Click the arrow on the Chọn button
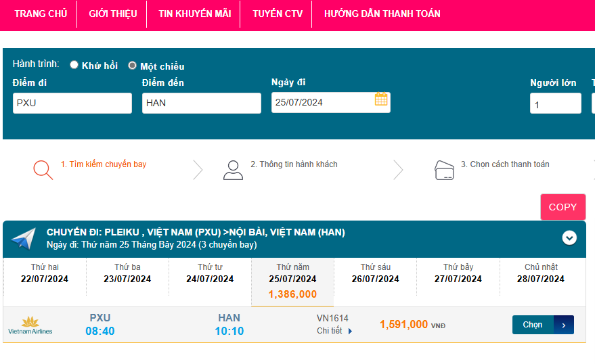 (564, 325)
